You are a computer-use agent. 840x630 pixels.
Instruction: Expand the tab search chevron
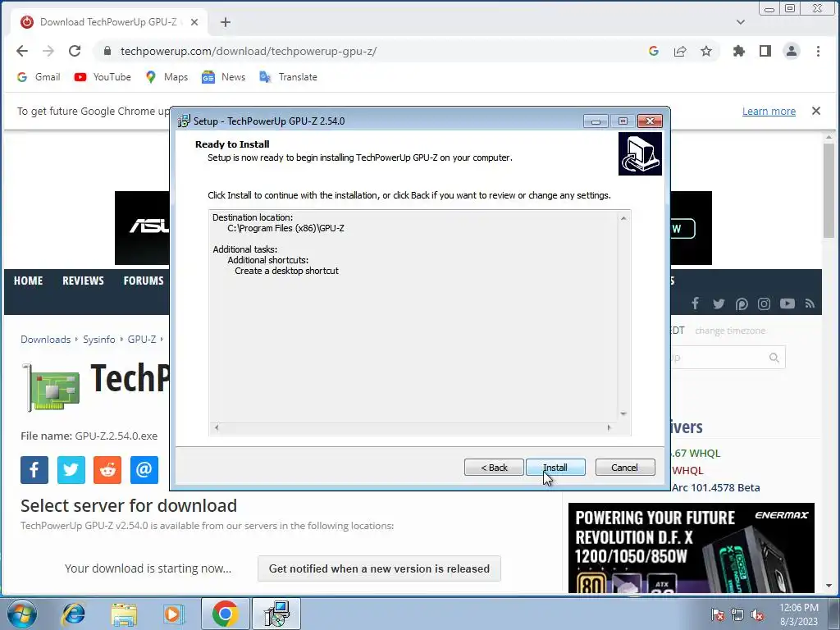tap(741, 22)
